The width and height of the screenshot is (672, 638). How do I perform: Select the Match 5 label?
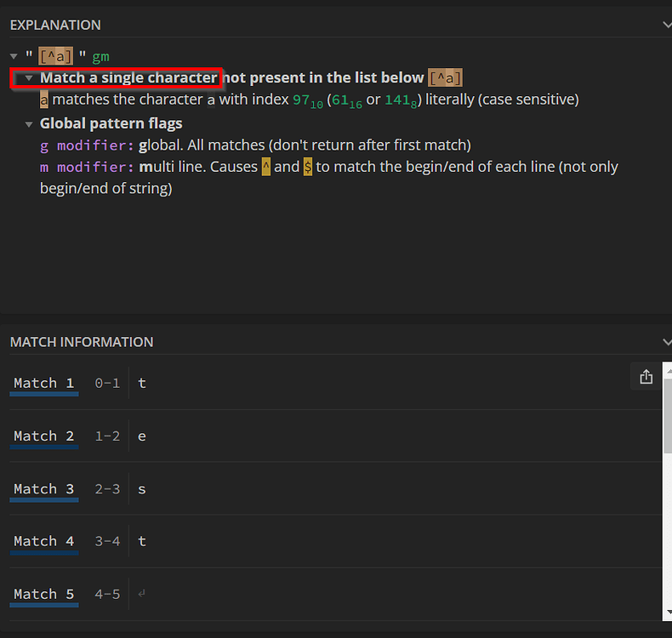click(x=43, y=595)
